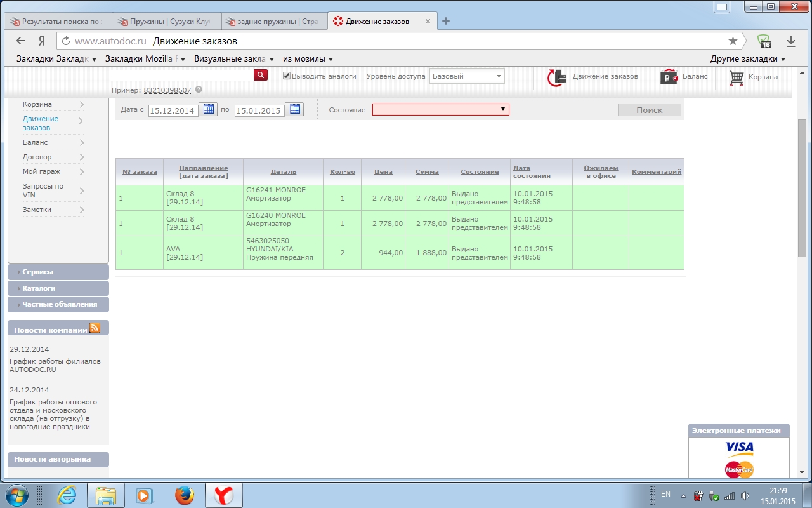Click the RSS feed icon by Новости компании

(95, 328)
